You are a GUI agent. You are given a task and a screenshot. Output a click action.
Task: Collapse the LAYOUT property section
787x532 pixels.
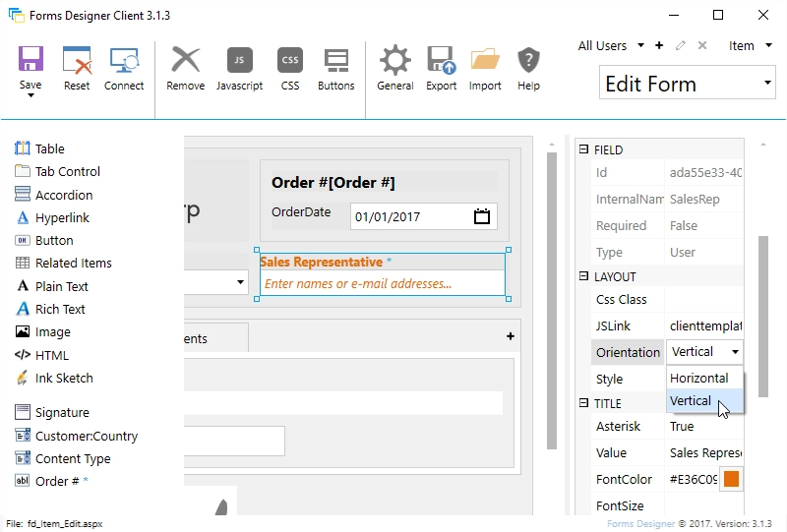(583, 277)
